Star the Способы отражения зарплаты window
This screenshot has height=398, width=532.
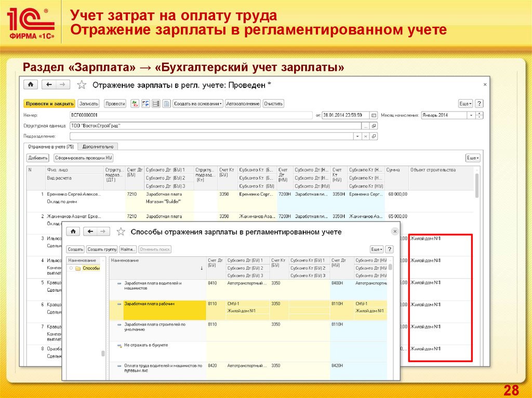(x=121, y=232)
